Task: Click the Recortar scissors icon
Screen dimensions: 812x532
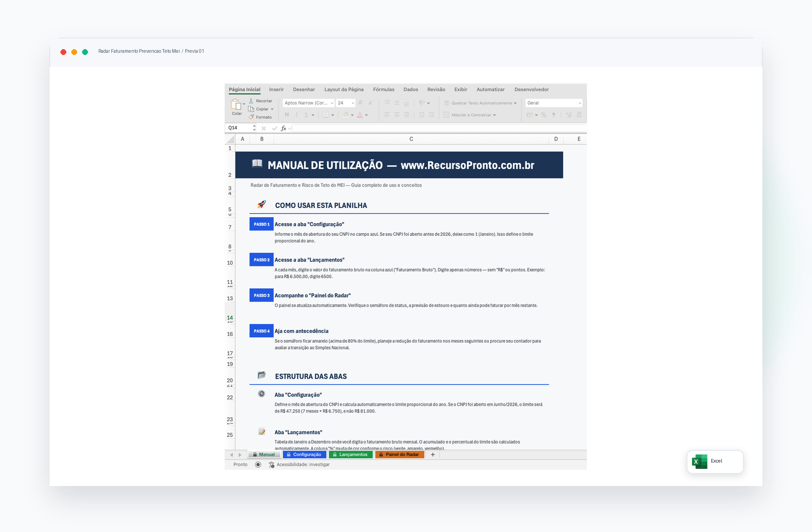Action: click(251, 101)
